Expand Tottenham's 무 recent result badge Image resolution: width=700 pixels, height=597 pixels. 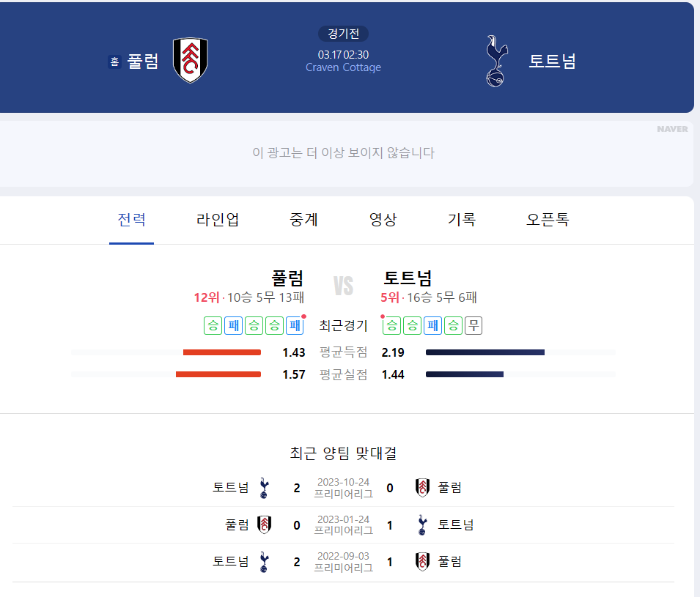point(474,325)
